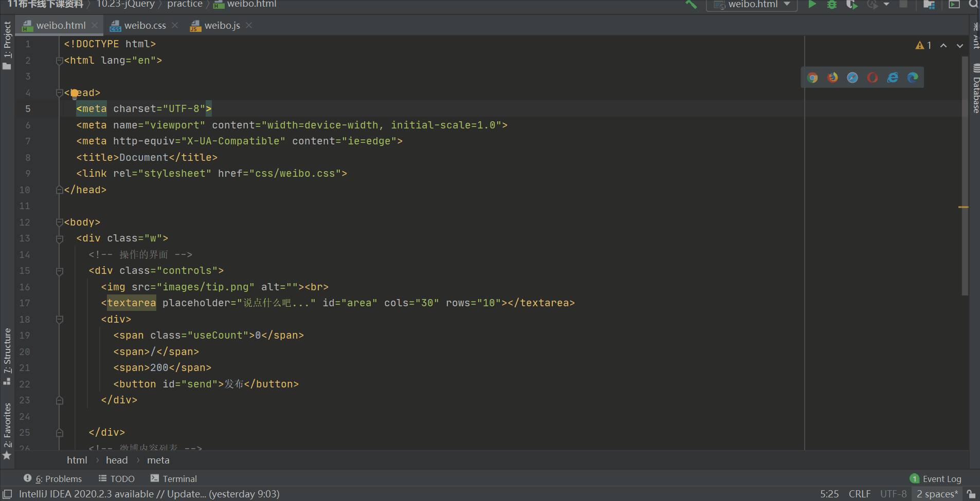Open the Database tool window

[975, 88]
